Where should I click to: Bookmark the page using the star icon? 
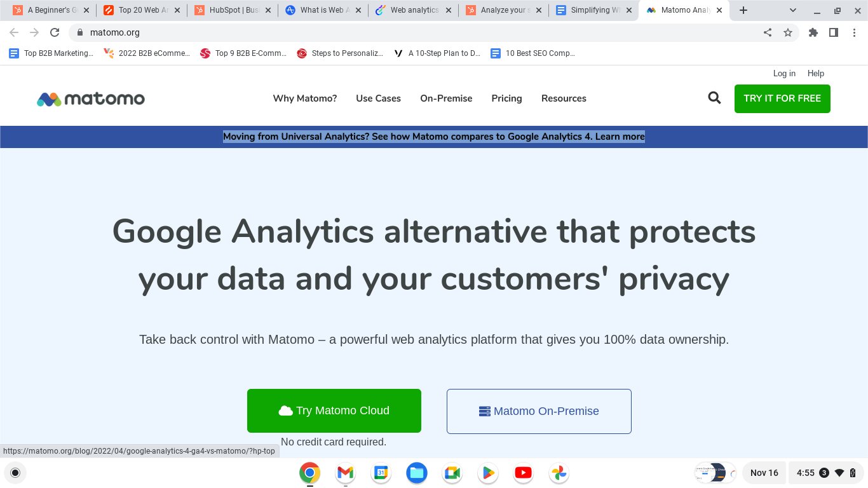coord(788,32)
